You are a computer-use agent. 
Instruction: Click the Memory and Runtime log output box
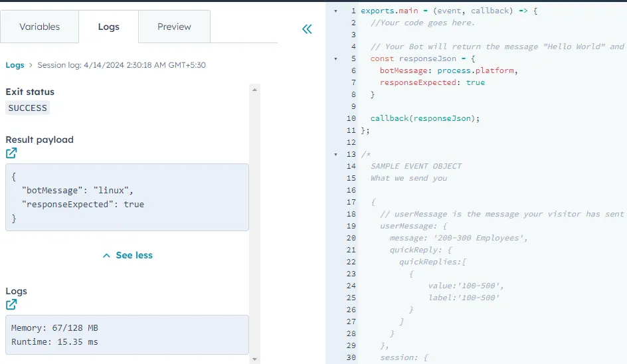tap(126, 335)
